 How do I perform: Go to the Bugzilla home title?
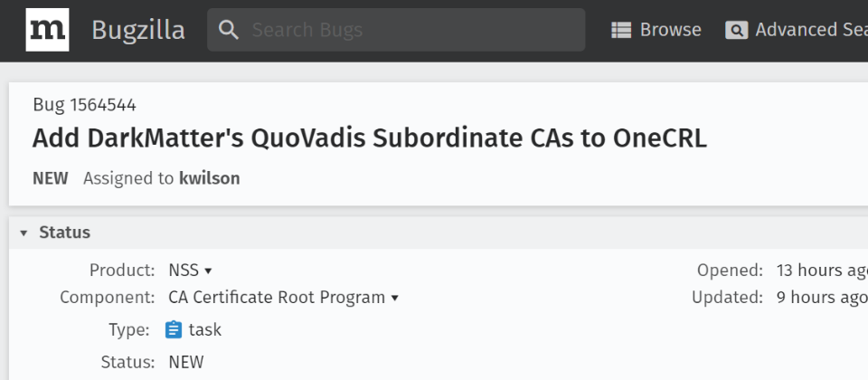point(137,30)
